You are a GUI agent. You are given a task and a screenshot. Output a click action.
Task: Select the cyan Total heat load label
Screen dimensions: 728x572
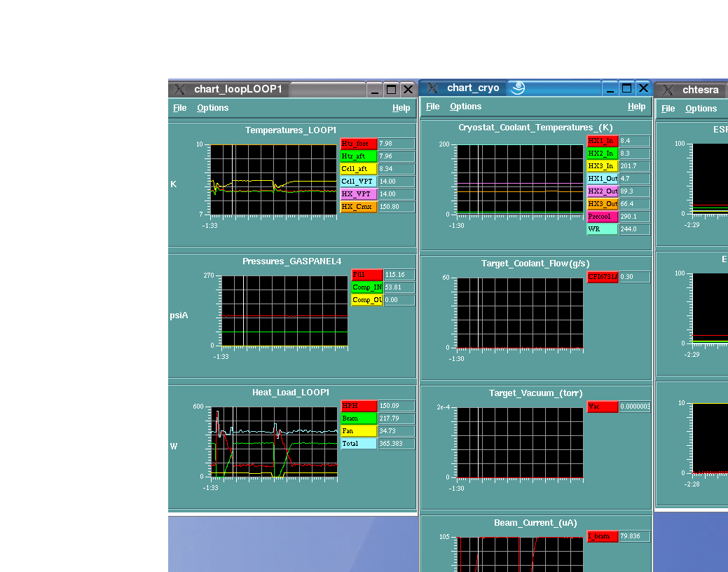359,443
